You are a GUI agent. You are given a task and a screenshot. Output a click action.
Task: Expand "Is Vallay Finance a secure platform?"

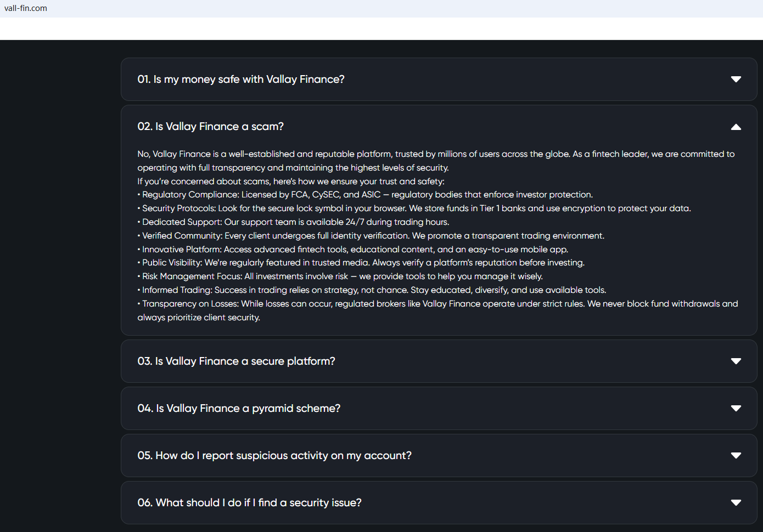pos(236,361)
